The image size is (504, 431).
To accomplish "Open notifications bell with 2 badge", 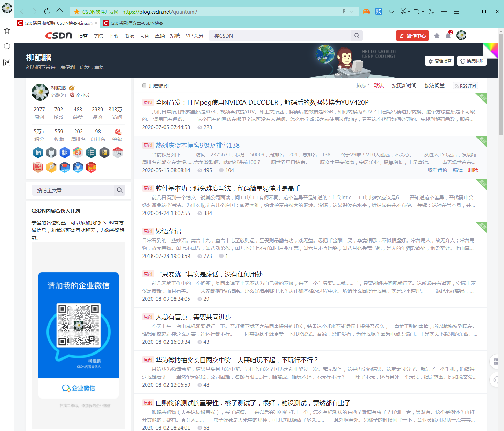I will pos(448,36).
